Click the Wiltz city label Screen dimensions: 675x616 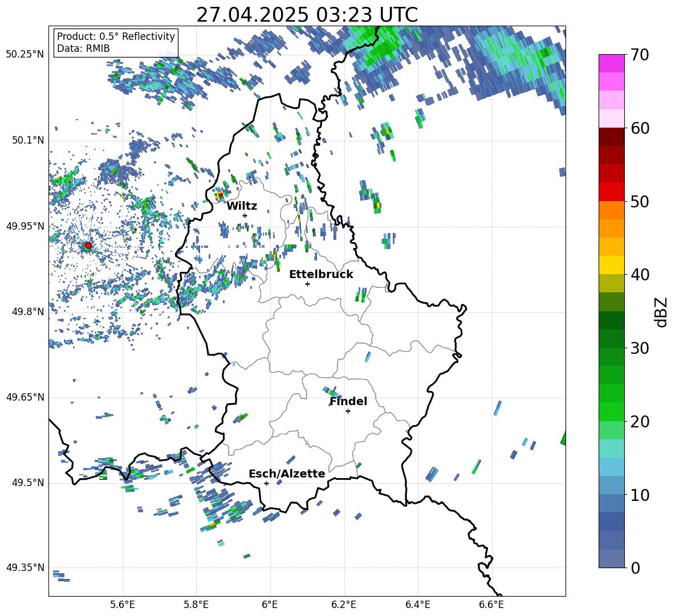242,206
